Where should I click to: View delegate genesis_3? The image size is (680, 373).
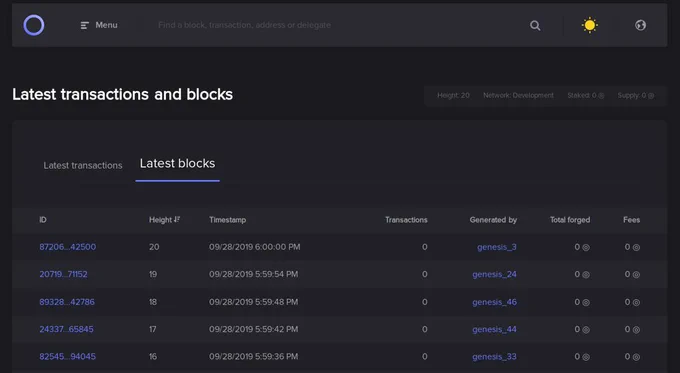click(x=497, y=247)
